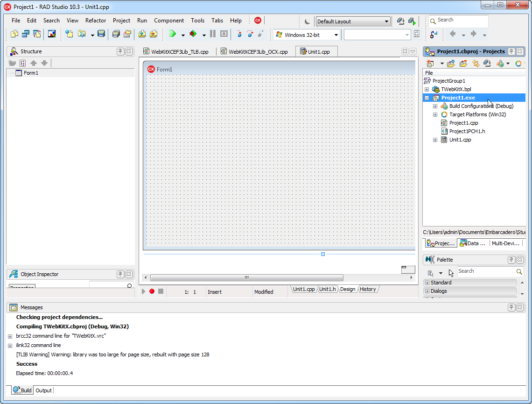Click the editor horizontal scrollbar thumb

[247, 278]
